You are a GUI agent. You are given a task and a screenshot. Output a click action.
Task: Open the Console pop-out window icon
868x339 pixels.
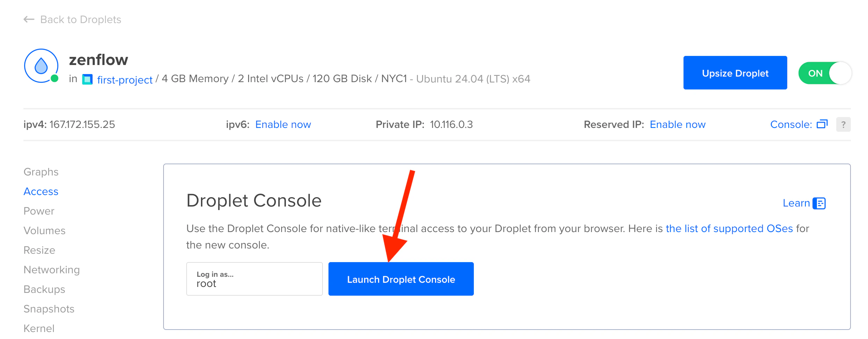822,124
